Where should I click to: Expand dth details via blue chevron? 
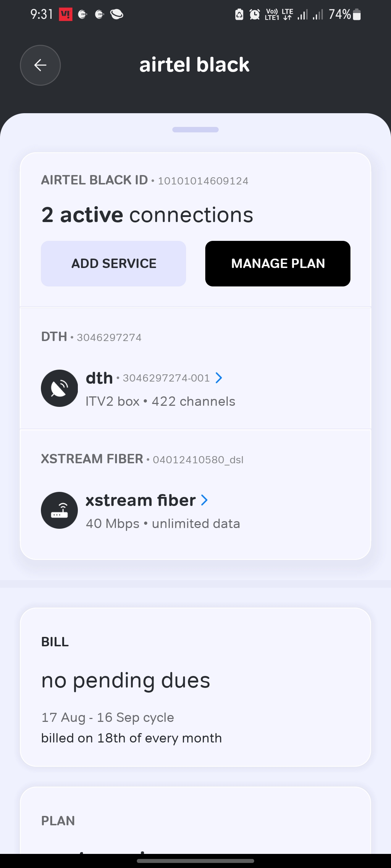coord(219,378)
